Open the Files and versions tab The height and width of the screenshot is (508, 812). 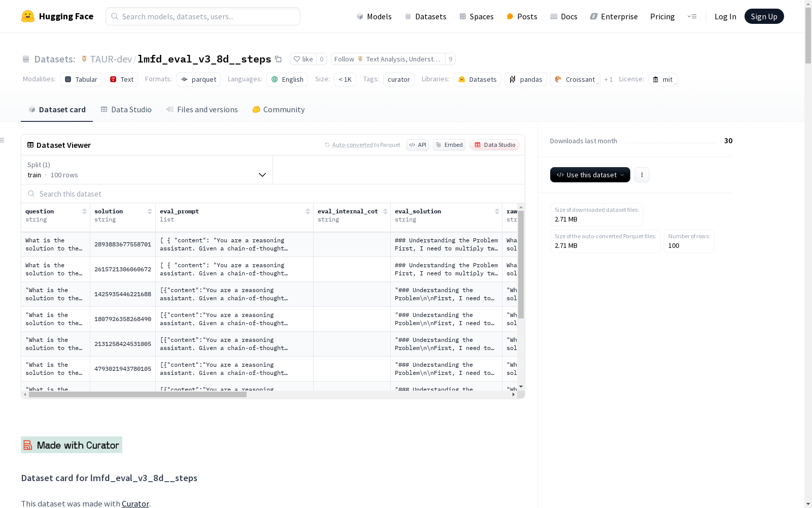pos(202,110)
